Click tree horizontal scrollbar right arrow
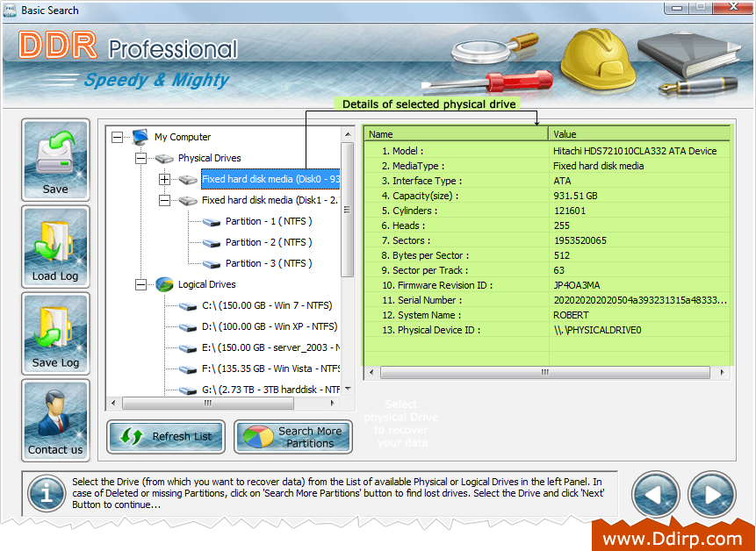 point(332,403)
